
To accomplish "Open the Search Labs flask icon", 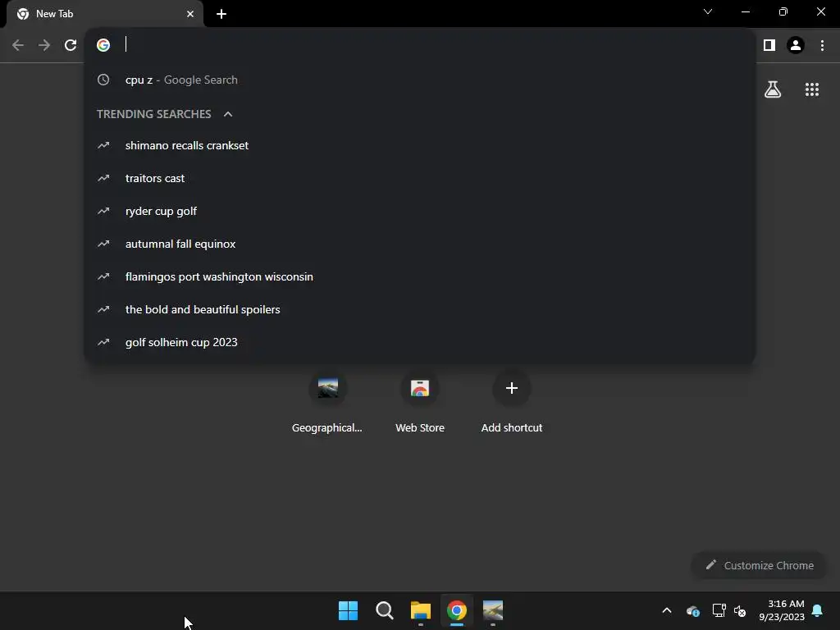I will 773,89.
